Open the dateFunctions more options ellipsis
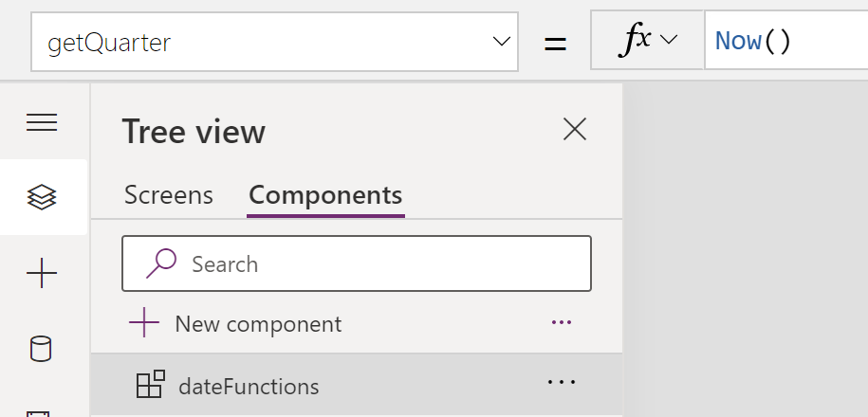 point(562,382)
